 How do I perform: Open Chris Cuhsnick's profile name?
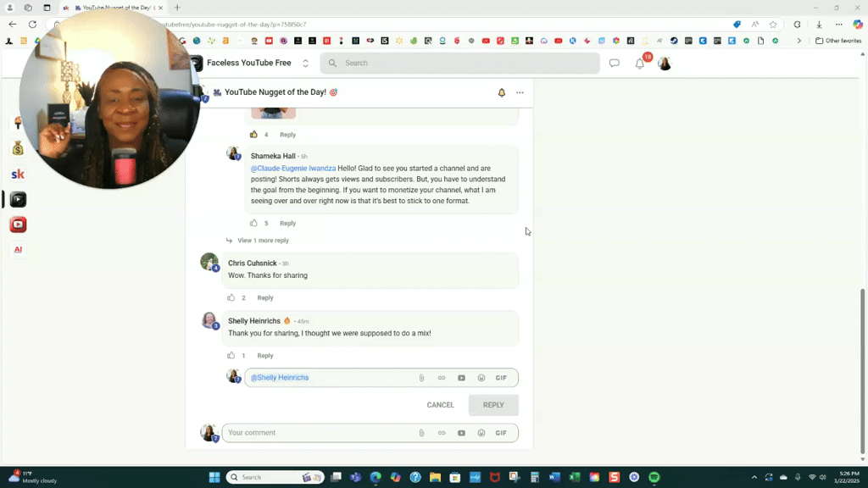click(x=253, y=263)
